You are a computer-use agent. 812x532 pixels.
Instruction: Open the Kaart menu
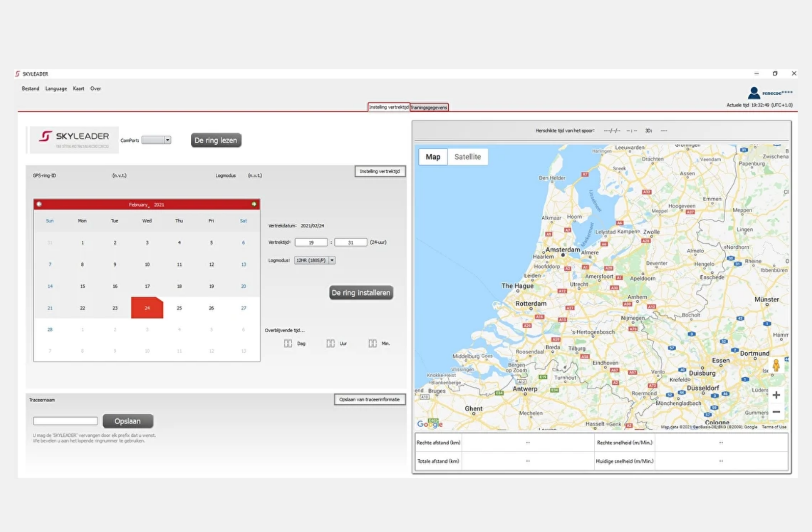[78, 89]
